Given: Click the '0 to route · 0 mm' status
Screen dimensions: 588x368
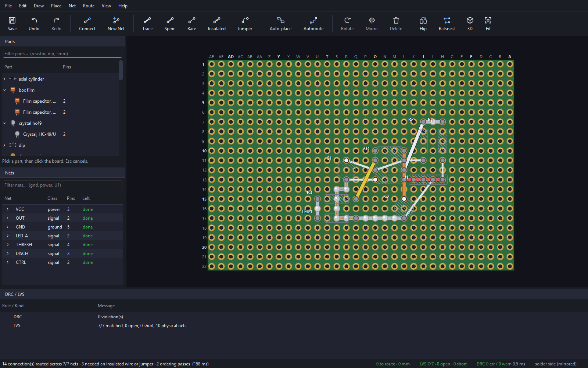Looking at the screenshot, I should tap(393, 364).
